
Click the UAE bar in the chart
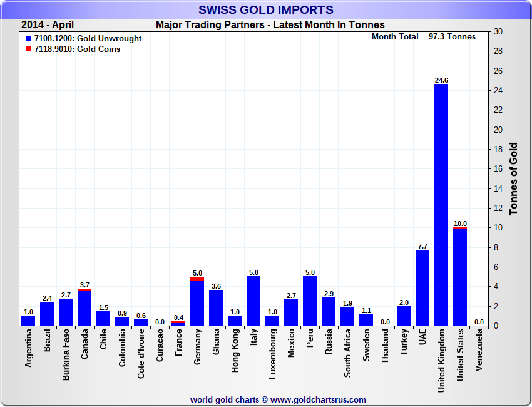click(x=422, y=288)
